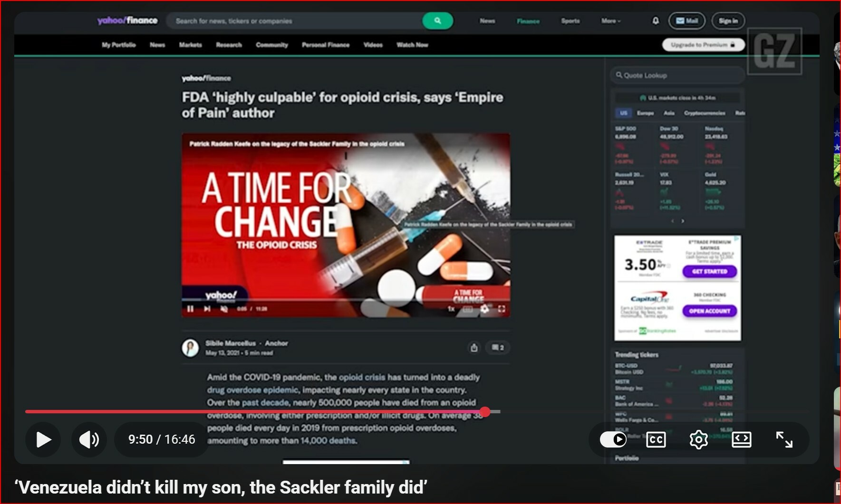The height and width of the screenshot is (504, 841).
Task: Mute the video volume speaker icon
Action: (x=89, y=439)
